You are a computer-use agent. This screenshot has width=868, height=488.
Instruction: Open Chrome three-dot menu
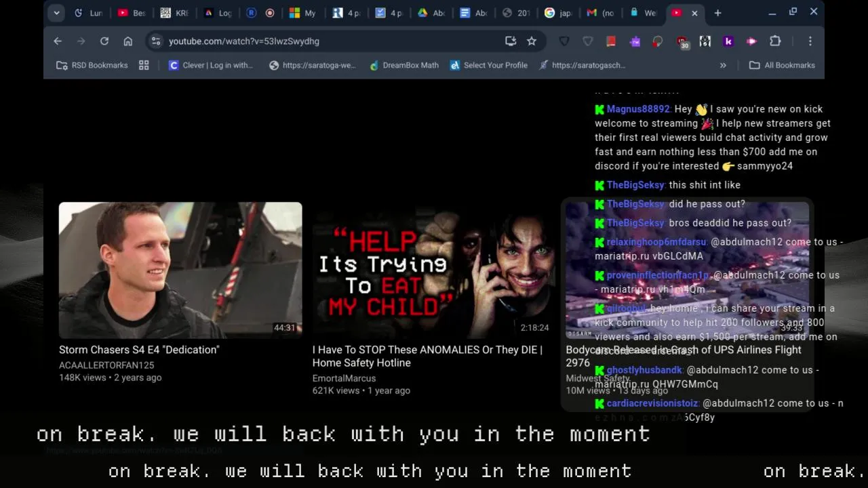click(810, 41)
